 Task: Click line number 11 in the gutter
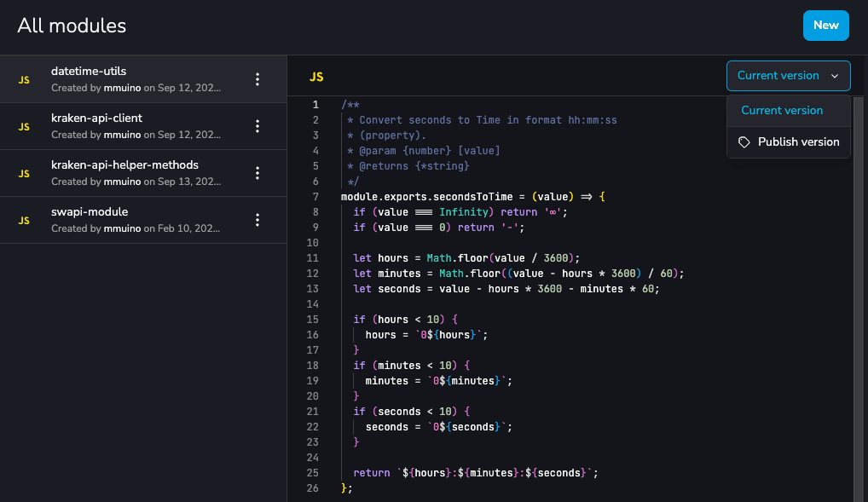[312, 258]
